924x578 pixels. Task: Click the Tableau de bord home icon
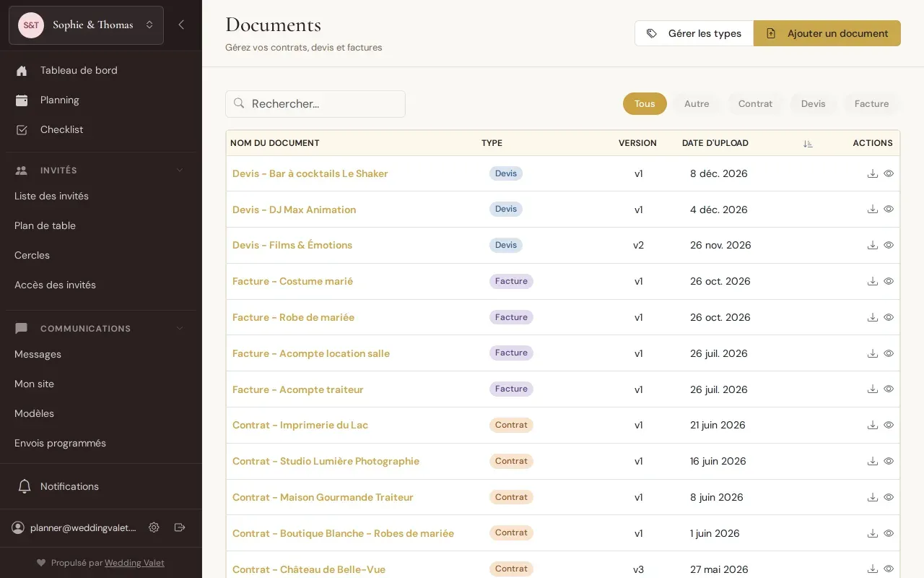point(22,71)
